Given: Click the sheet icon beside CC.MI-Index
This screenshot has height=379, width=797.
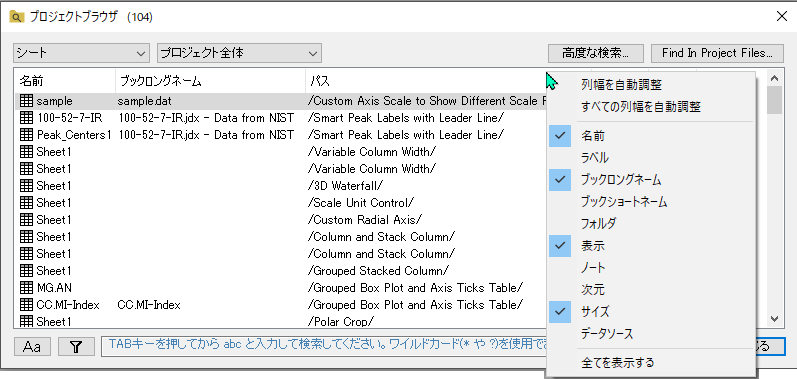Looking at the screenshot, I should 26,305.
